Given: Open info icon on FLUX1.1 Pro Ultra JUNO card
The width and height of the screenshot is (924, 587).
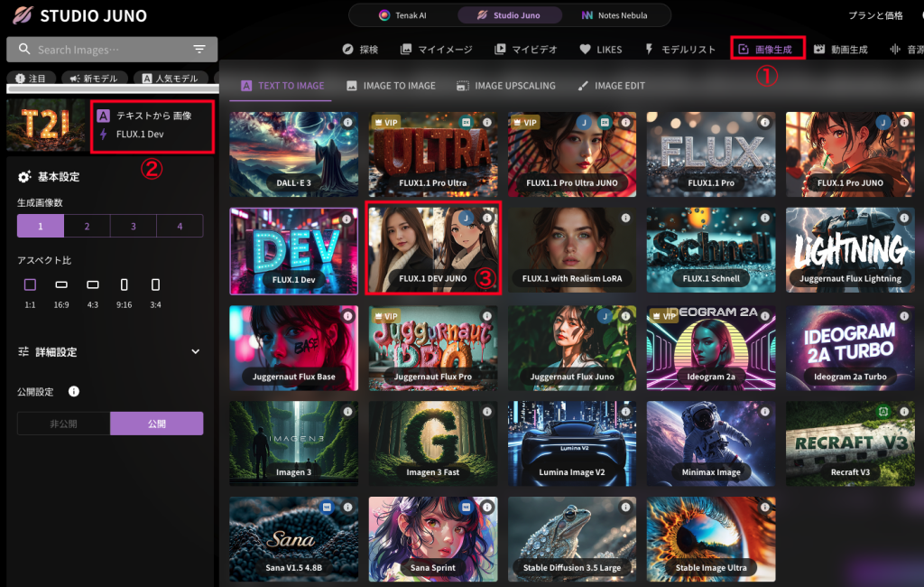Looking at the screenshot, I should pos(626,122).
